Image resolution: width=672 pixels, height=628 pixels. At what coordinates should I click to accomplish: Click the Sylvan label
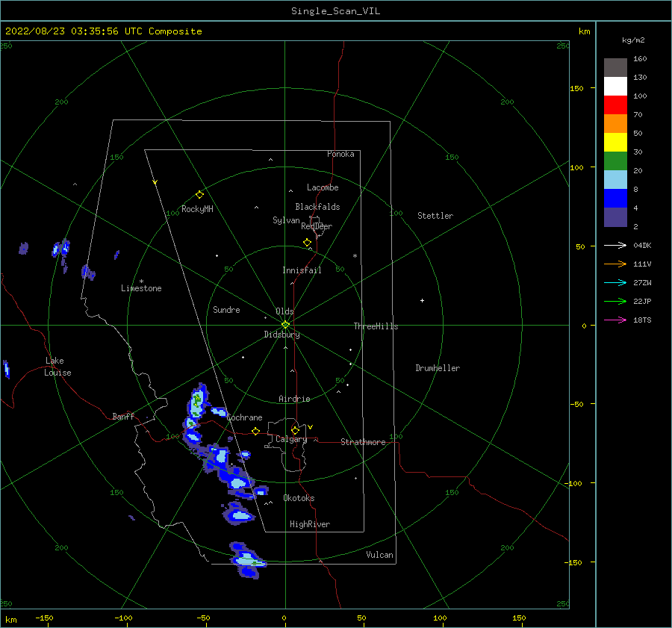pyautogui.click(x=286, y=220)
